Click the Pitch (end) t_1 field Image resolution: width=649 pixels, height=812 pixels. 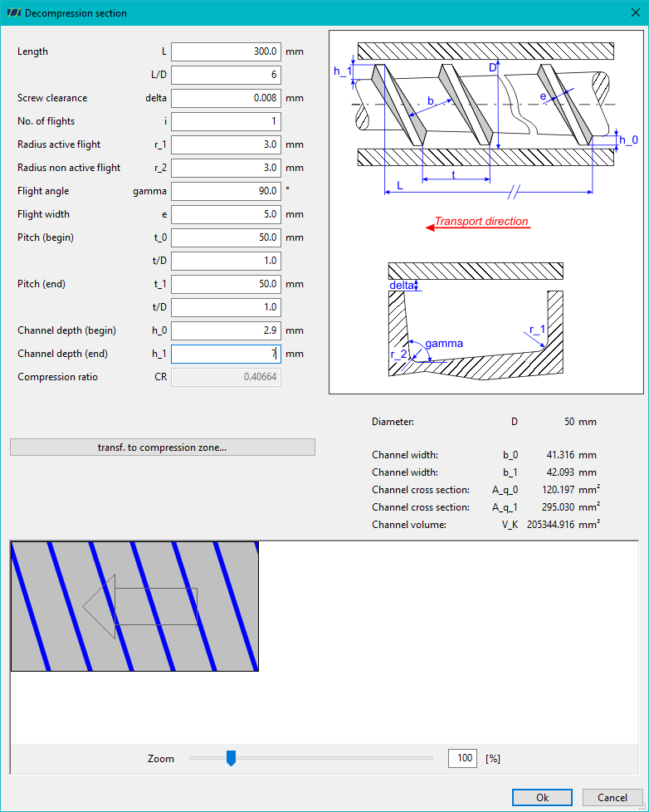227,284
